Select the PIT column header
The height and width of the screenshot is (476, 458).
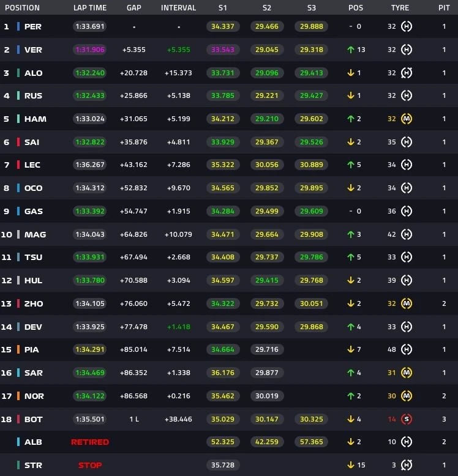[x=444, y=8]
